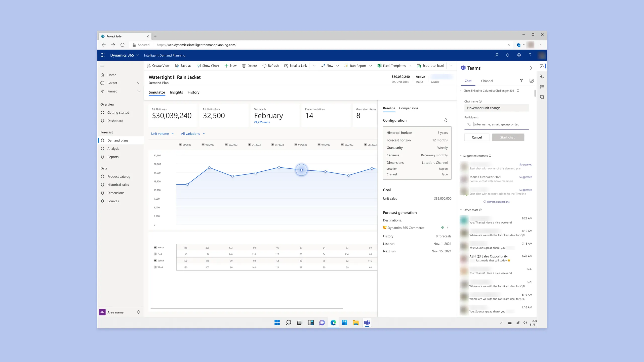
Task: Open more options for Dynamics 365 Commerce
Action: (448, 228)
